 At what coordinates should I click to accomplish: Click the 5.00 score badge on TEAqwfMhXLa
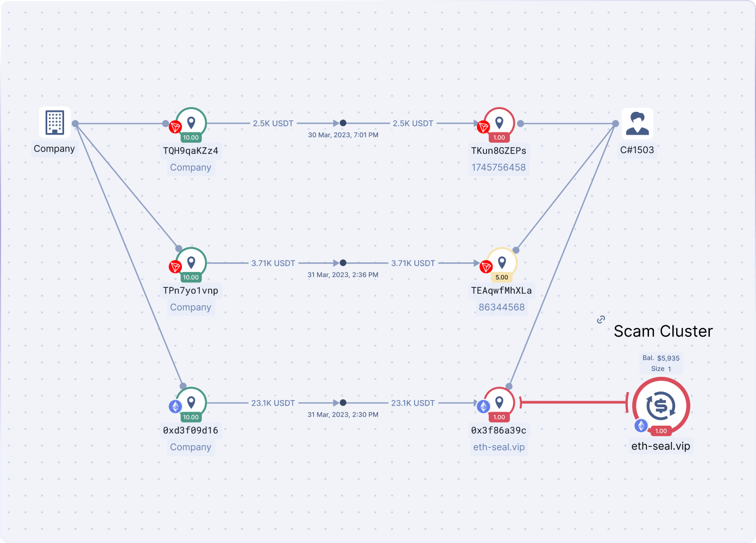[502, 277]
